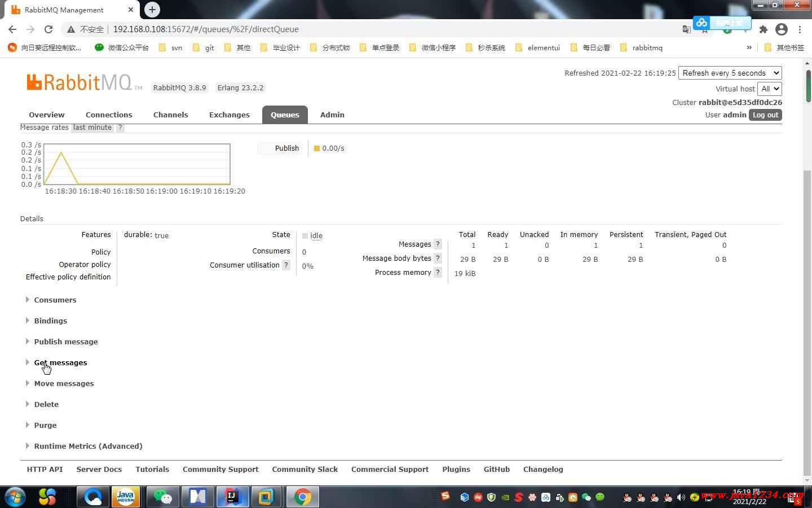Screen dimensions: 812x508
Task: Click the Log out button
Action: [x=765, y=115]
